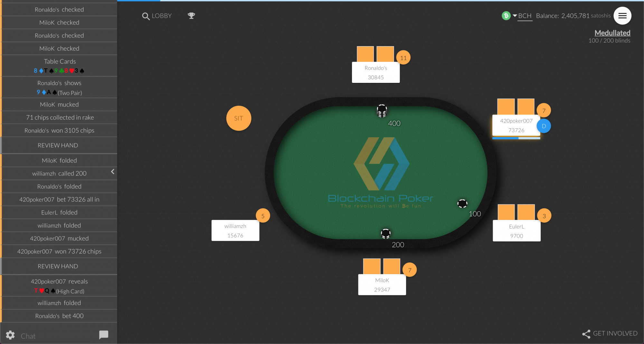Click williamzh's seat badge 5

pos(263,216)
